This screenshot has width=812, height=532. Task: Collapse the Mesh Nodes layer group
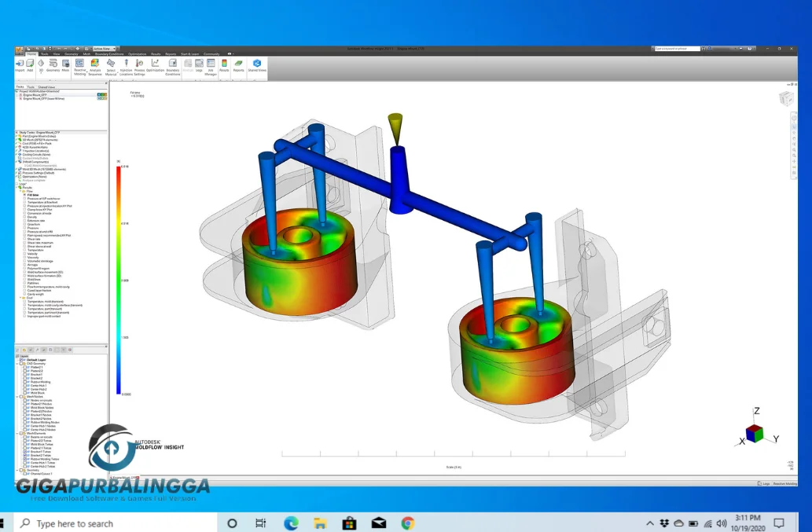click(17, 396)
